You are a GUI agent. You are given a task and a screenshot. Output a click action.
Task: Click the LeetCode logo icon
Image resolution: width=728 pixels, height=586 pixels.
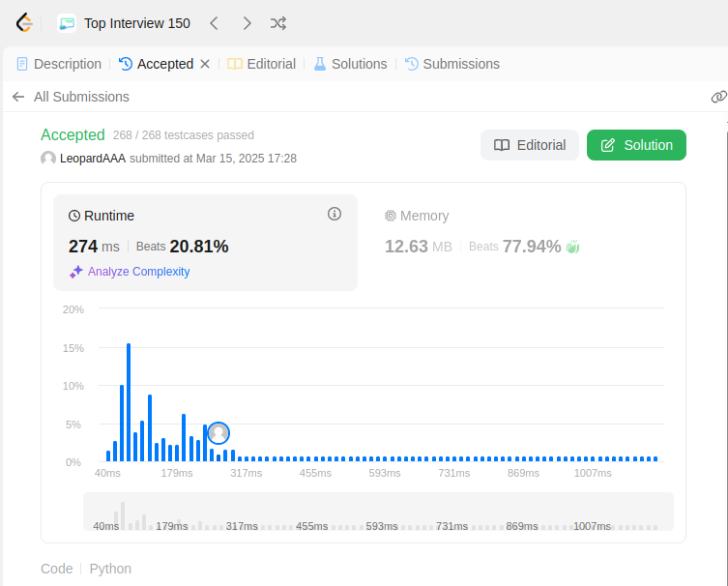tap(23, 23)
